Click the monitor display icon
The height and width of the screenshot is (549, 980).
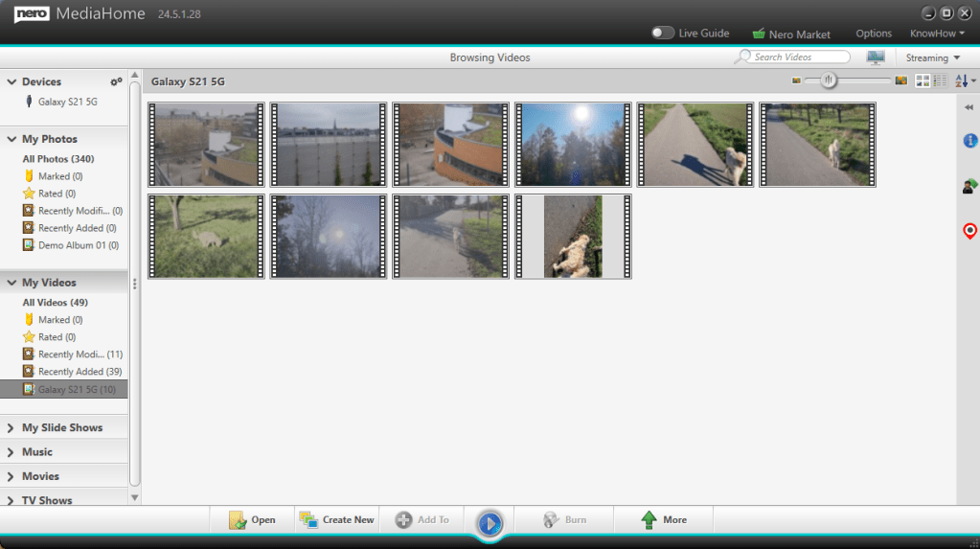(876, 57)
